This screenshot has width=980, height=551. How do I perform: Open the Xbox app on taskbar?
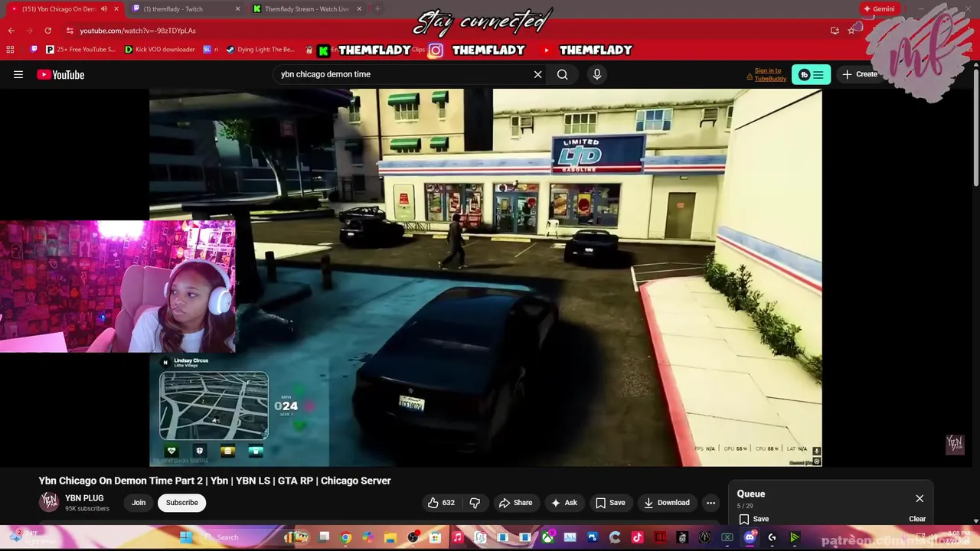point(548,537)
